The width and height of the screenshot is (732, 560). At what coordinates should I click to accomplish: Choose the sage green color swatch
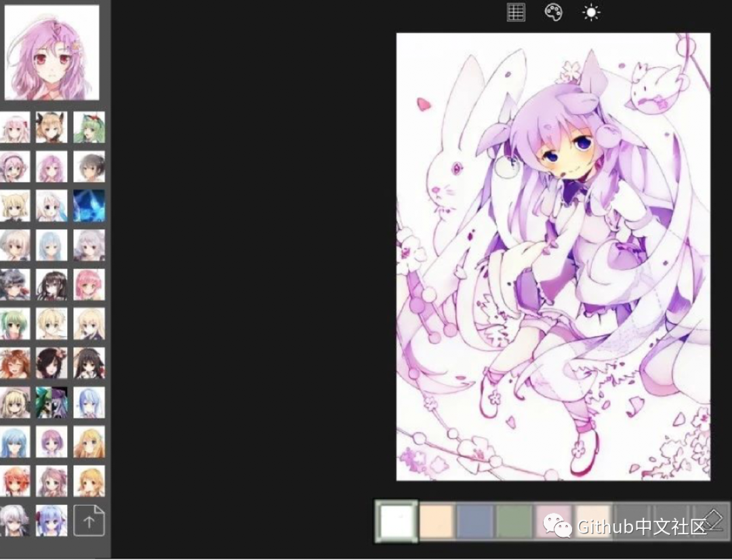[x=514, y=521]
